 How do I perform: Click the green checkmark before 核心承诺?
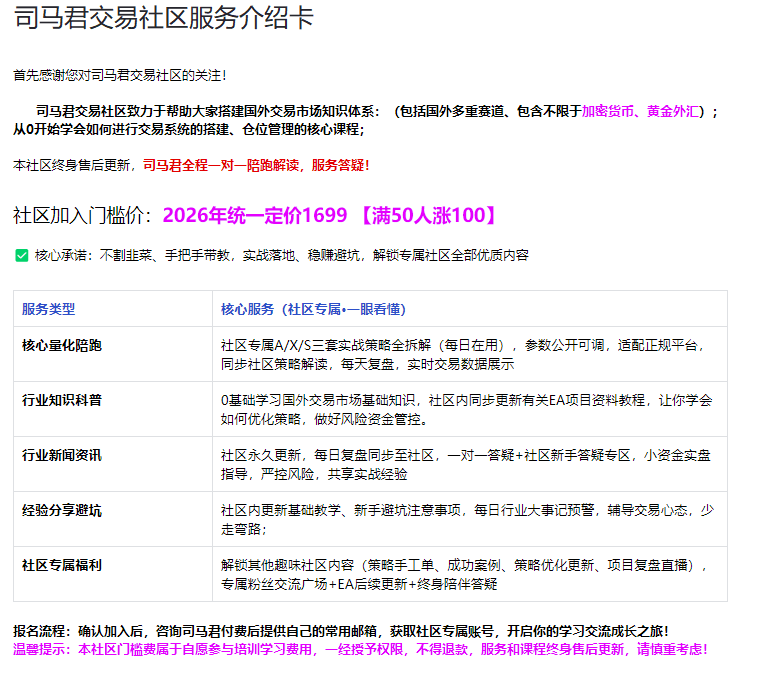[x=22, y=255]
